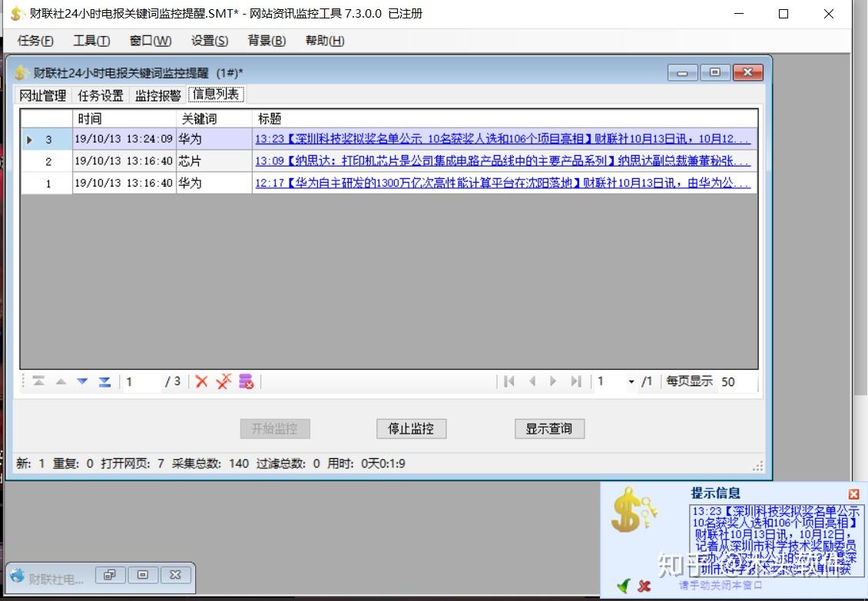Click the 停止监控 button
Image resolution: width=868 pixels, height=601 pixels.
(x=411, y=428)
